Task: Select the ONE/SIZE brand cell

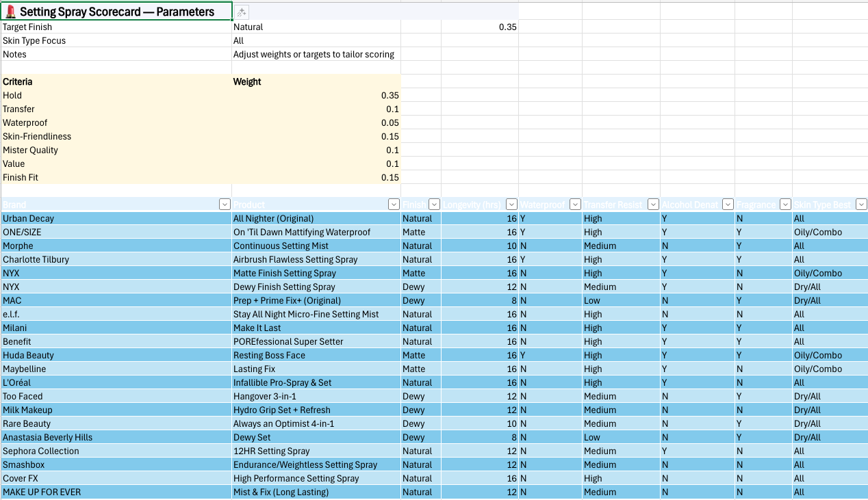Action: pos(116,232)
